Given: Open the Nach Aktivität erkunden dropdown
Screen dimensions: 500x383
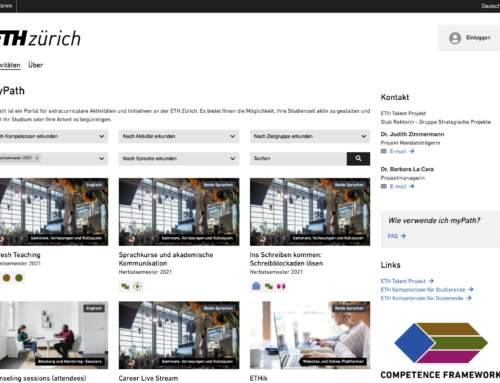Looking at the screenshot, I should (x=179, y=136).
